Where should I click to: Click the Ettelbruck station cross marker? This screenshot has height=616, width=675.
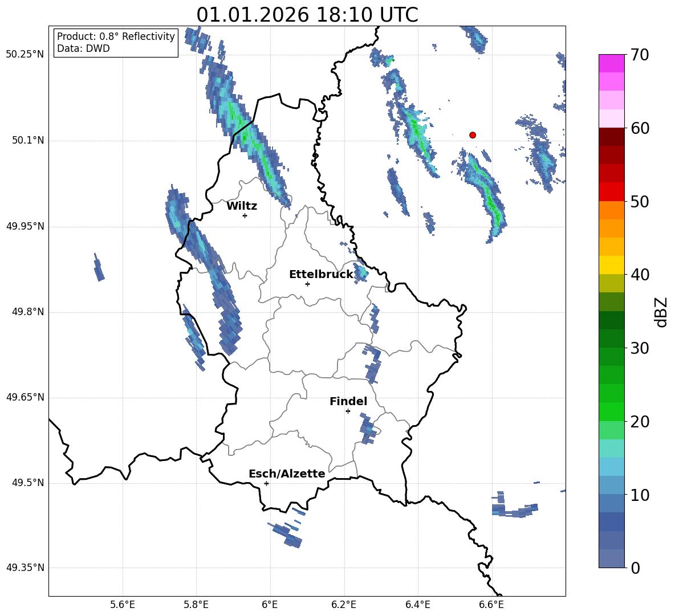(x=307, y=284)
